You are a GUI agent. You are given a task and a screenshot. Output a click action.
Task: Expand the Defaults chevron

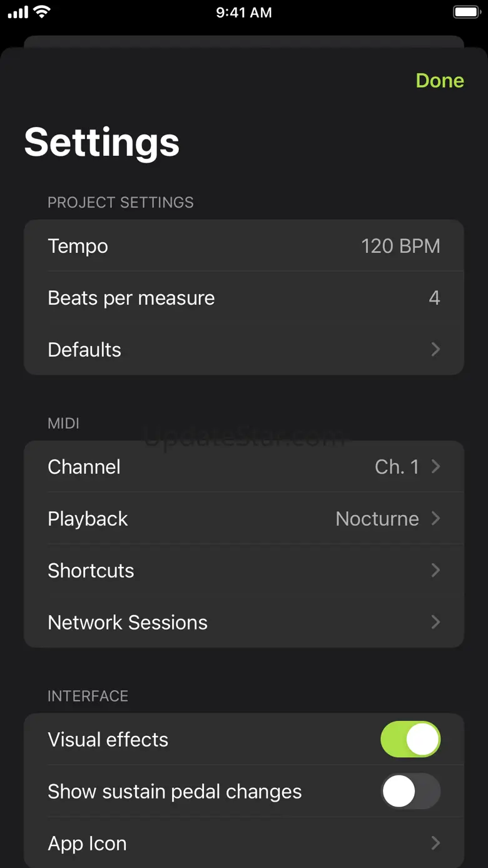pos(436,349)
